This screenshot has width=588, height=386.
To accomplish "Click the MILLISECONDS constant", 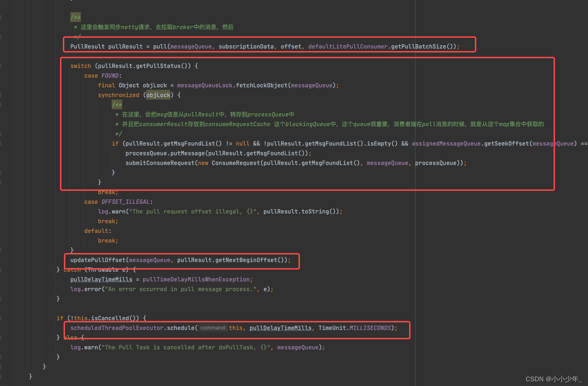I will pos(370,328).
